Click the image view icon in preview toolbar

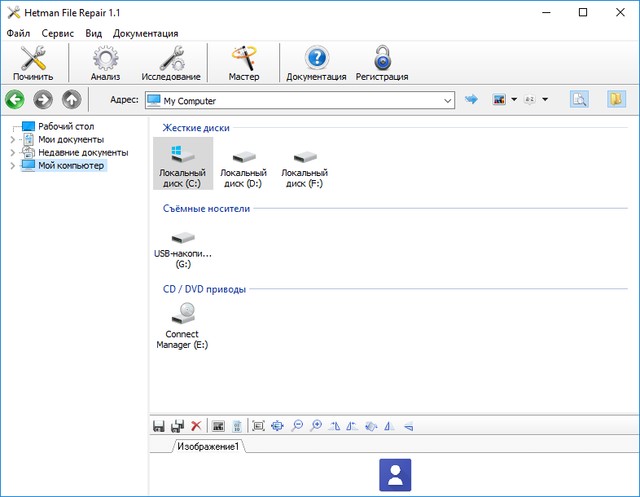218,426
